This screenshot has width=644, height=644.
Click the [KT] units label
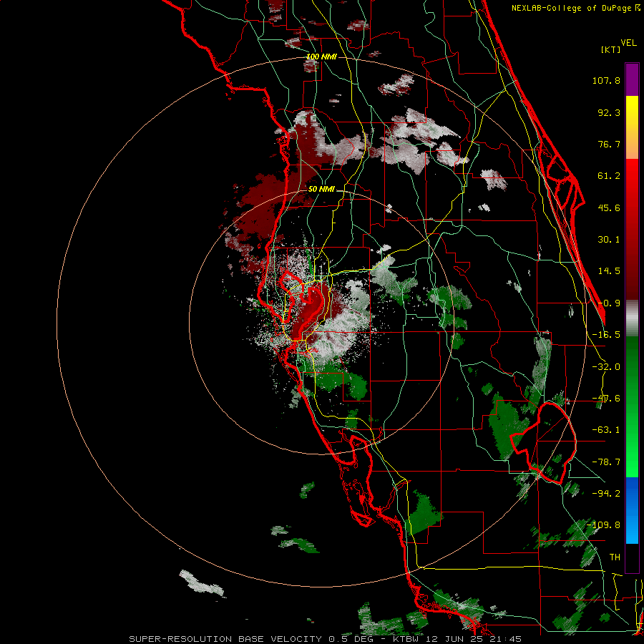pyautogui.click(x=610, y=49)
